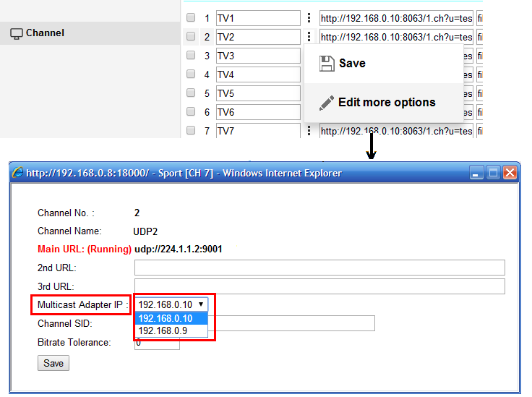Open the three-dot menu beside TV7
The width and height of the screenshot is (532, 397).
coord(309,131)
